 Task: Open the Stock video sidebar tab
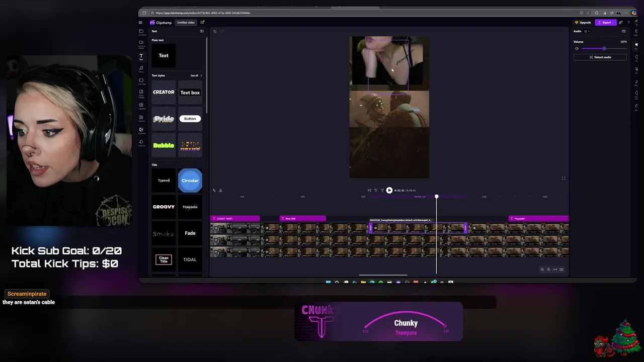coord(141,81)
